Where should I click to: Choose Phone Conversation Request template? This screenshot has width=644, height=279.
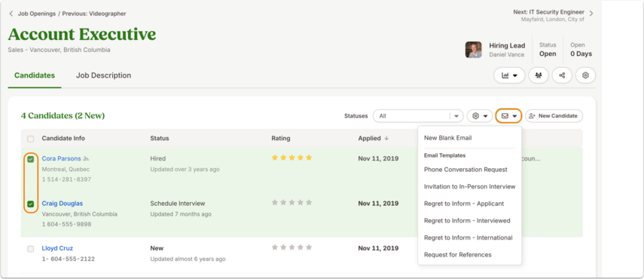coord(465,170)
